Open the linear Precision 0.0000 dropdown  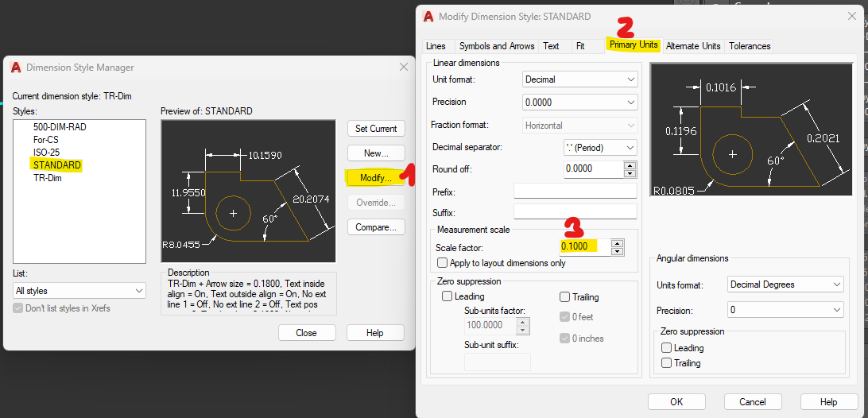(580, 102)
